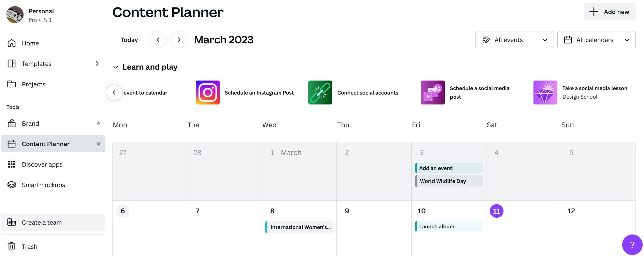Jump to Today in calendar

129,40
